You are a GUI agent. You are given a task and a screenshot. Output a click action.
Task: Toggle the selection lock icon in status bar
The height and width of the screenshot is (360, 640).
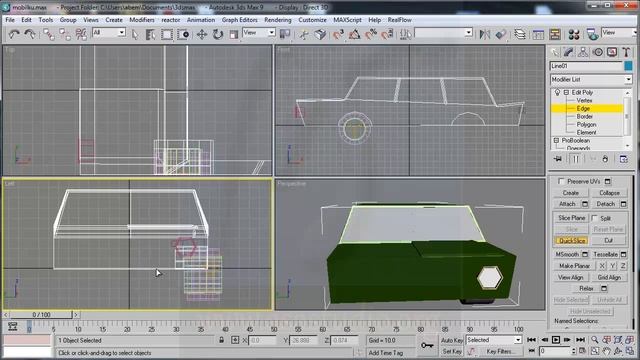[222, 340]
